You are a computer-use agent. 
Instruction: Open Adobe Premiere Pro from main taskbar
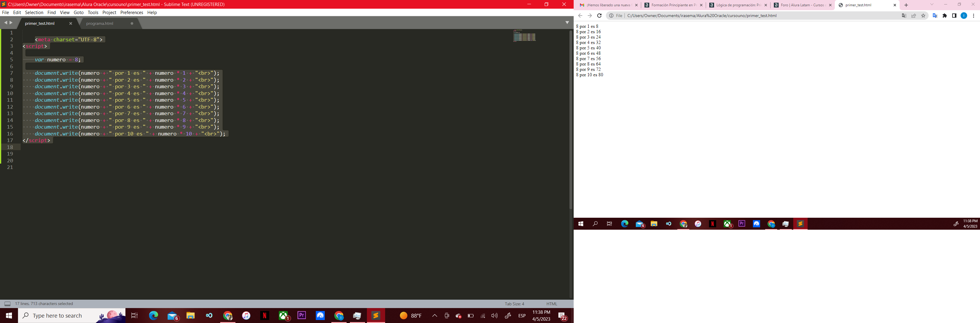coord(302,316)
